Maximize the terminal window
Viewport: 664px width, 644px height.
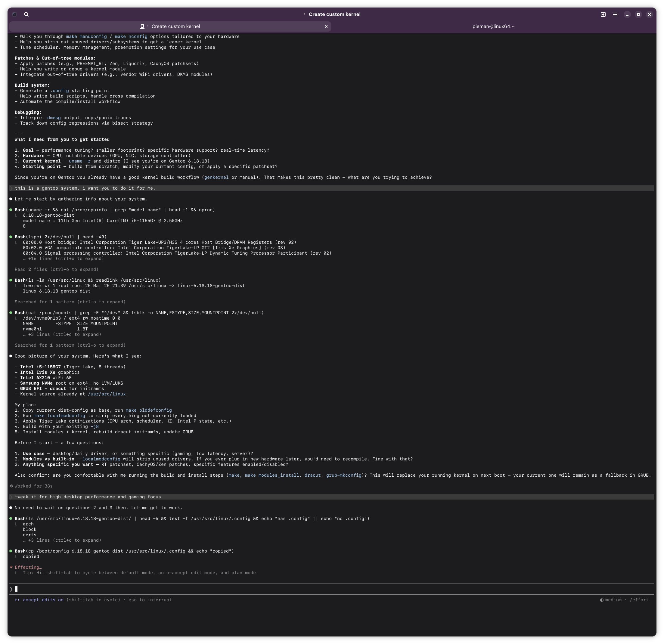pyautogui.click(x=638, y=14)
